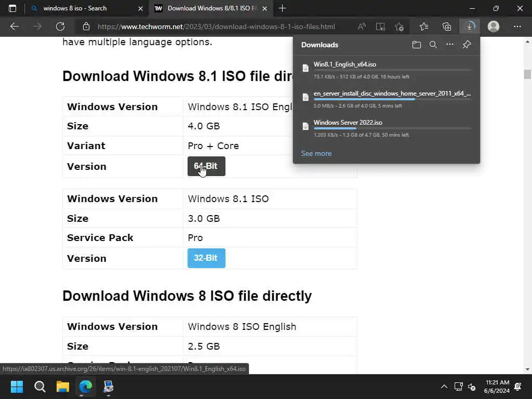The height and width of the screenshot is (399, 532).
Task: Select Windows Server 2022.iso download entry
Action: 387,128
